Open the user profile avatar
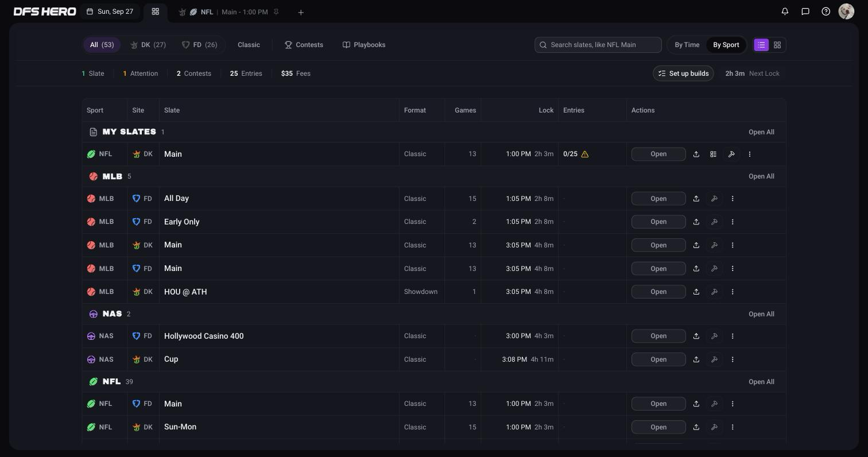This screenshot has width=868, height=457. point(846,11)
